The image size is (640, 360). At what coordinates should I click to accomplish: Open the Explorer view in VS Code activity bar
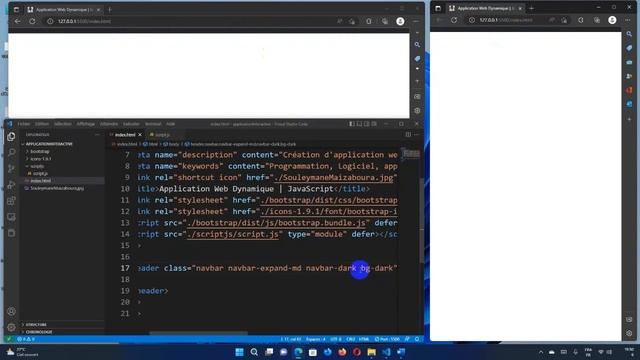(x=11, y=137)
